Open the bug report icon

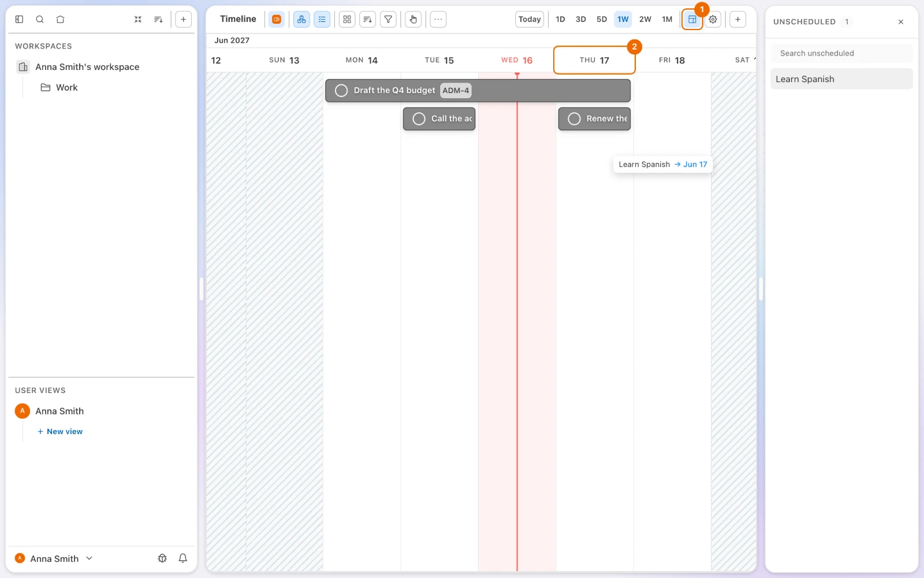click(x=162, y=558)
